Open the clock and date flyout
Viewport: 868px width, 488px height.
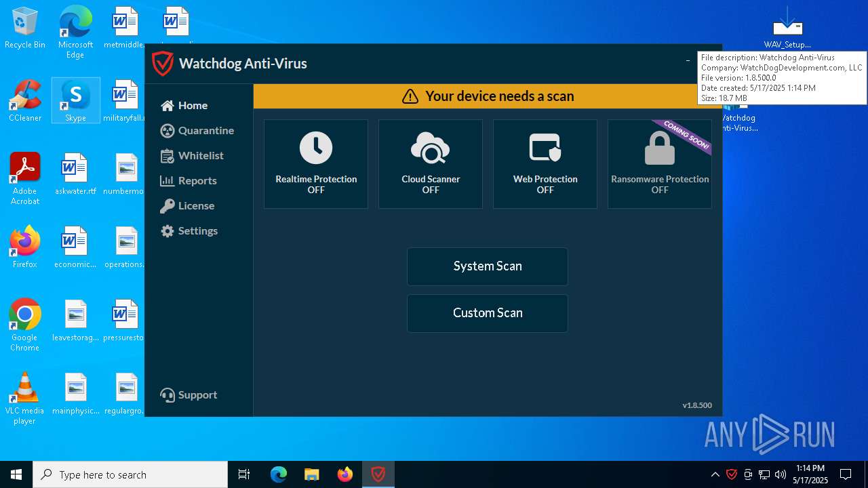click(810, 474)
